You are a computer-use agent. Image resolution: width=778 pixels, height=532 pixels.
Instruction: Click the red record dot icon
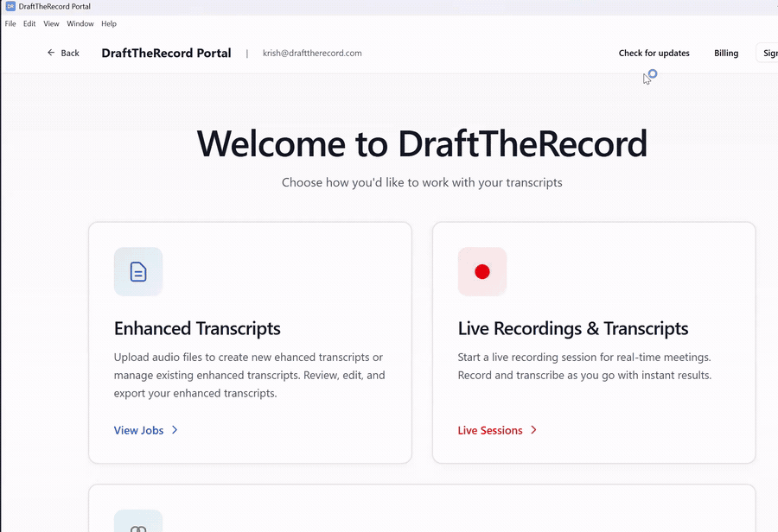pos(481,272)
